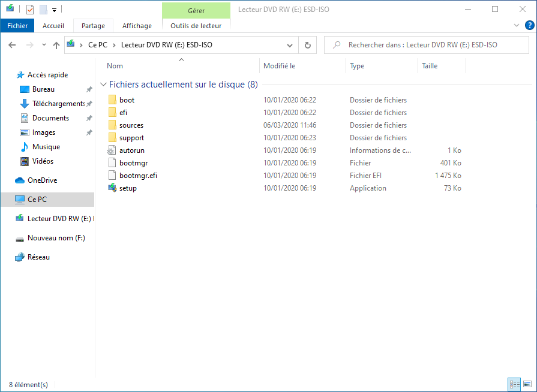Viewport: 537px width, 392px height.
Task: Switch to Details view in status bar
Action: (x=514, y=384)
